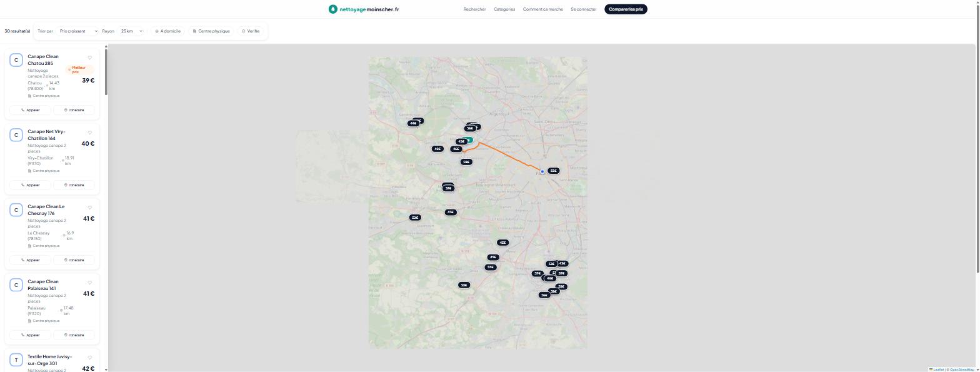
Task: Select the 53€ marker near Versailles
Action: click(x=415, y=218)
